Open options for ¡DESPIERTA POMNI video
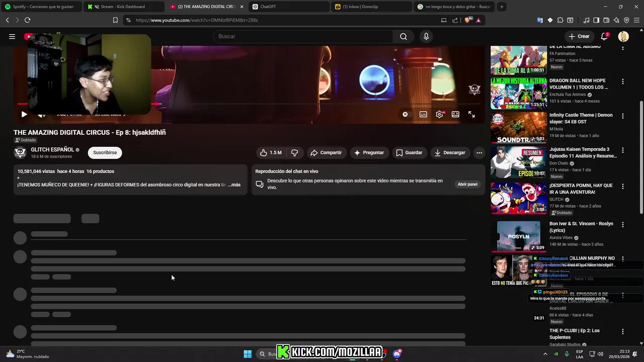 (623, 186)
